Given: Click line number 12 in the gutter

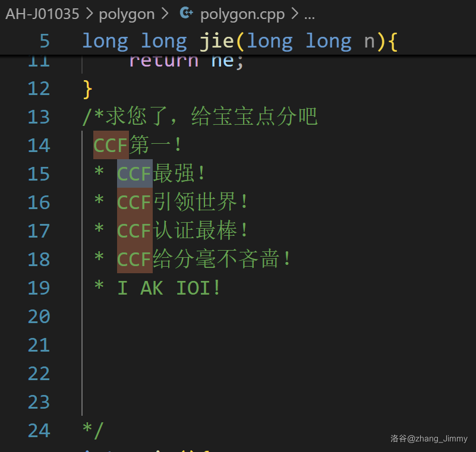Looking at the screenshot, I should click(x=39, y=88).
